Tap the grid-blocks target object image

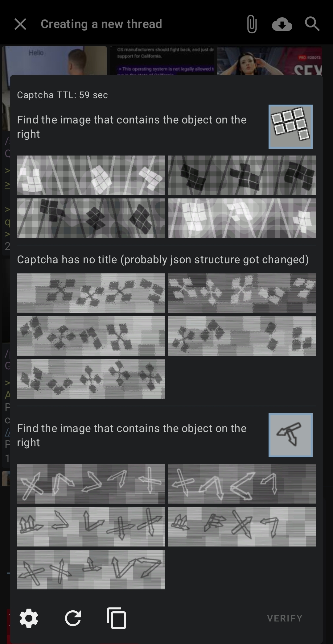coord(290,127)
